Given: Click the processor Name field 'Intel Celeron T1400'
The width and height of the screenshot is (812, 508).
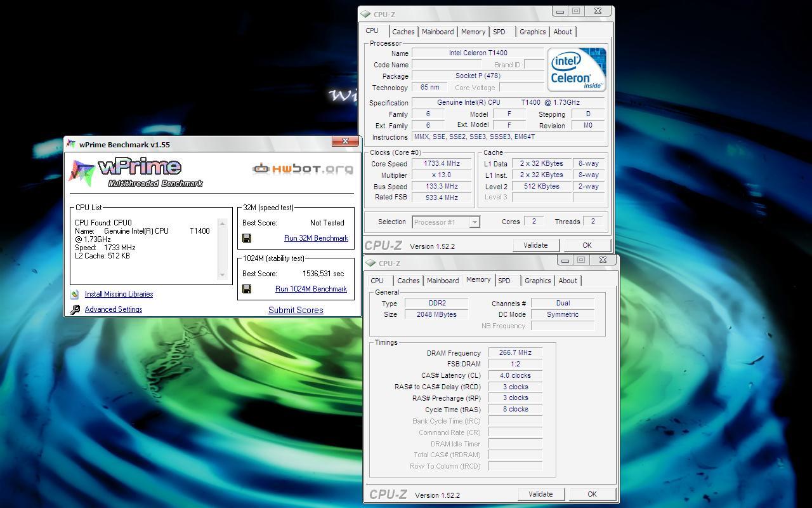Looking at the screenshot, I should click(478, 53).
